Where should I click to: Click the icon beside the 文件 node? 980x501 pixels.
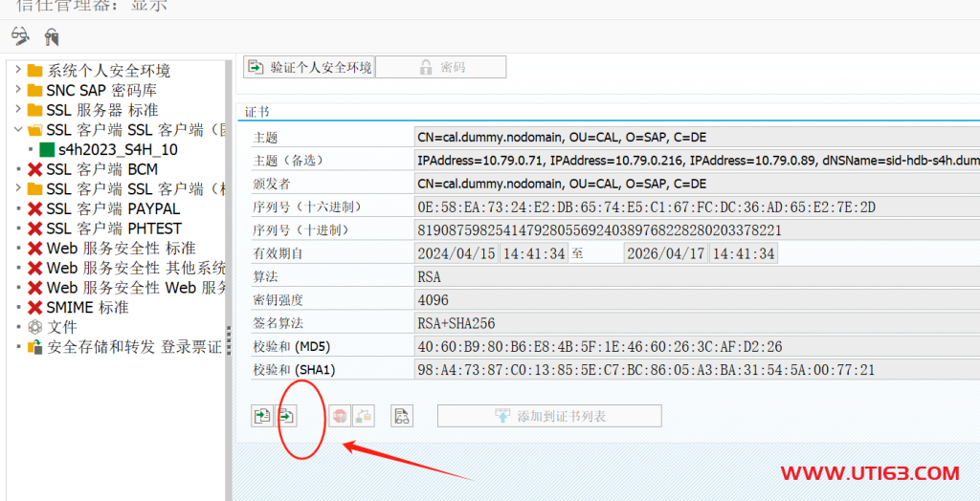click(x=35, y=327)
